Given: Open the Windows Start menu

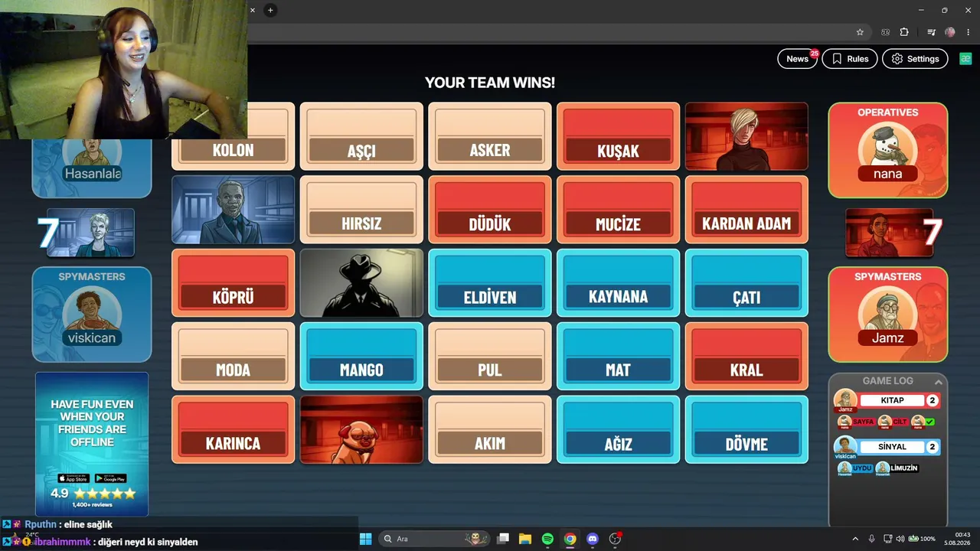Looking at the screenshot, I should (365, 539).
